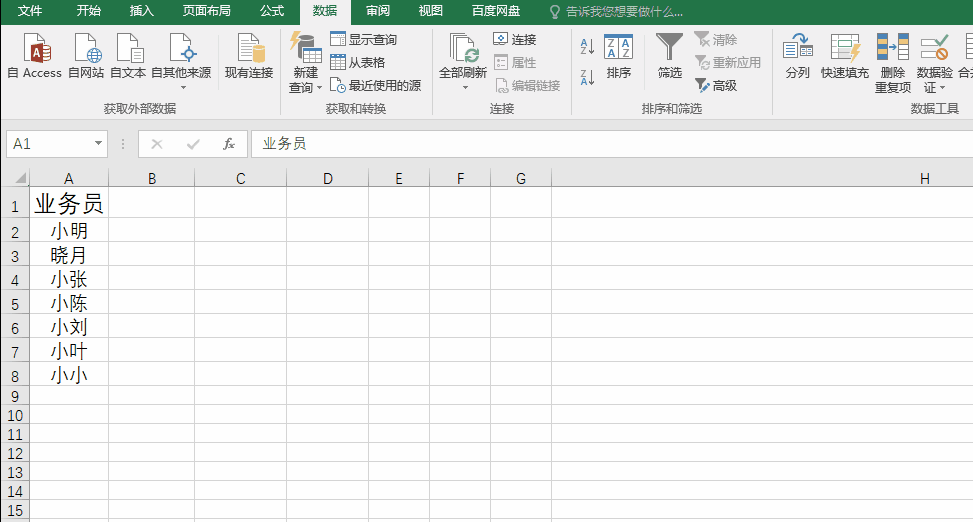Switch to the 百度网盘 tab
This screenshot has width=973, height=522.
[x=496, y=11]
